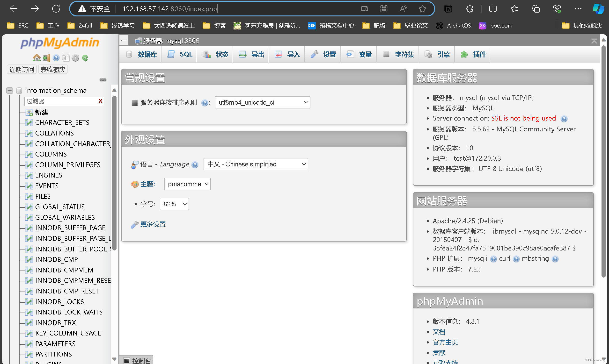
Task: Open the font size 82% dropdown
Action: [174, 204]
